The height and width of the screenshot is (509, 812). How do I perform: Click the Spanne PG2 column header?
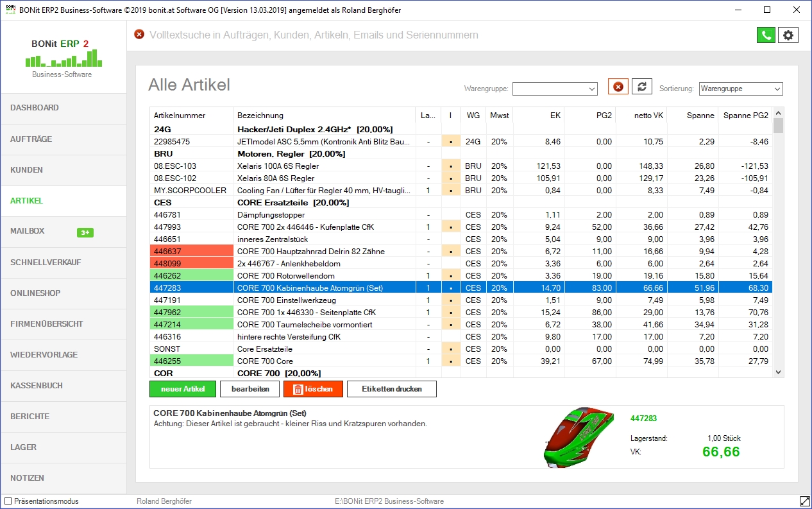tap(745, 116)
